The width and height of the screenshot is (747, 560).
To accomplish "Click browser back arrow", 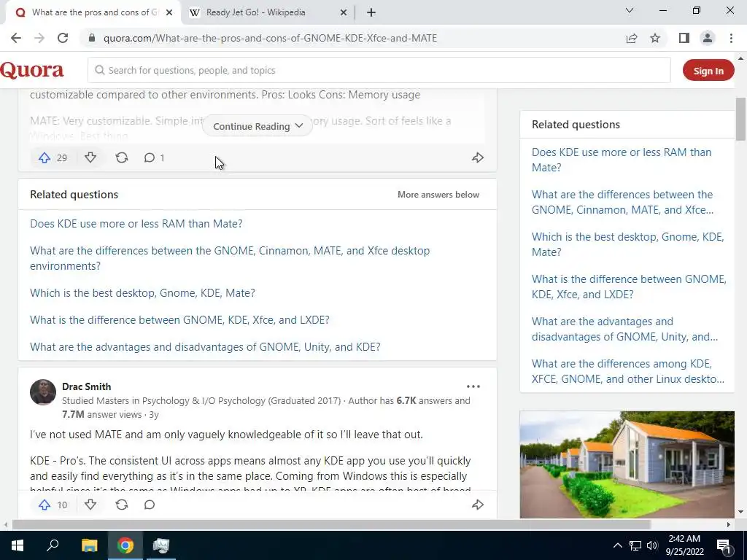I will [x=16, y=38].
